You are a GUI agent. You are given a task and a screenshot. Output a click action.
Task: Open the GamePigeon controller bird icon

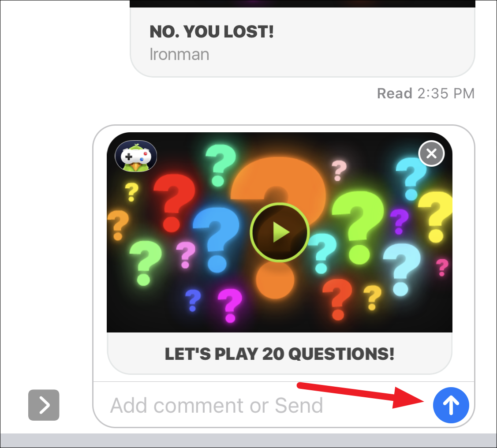[x=136, y=156]
